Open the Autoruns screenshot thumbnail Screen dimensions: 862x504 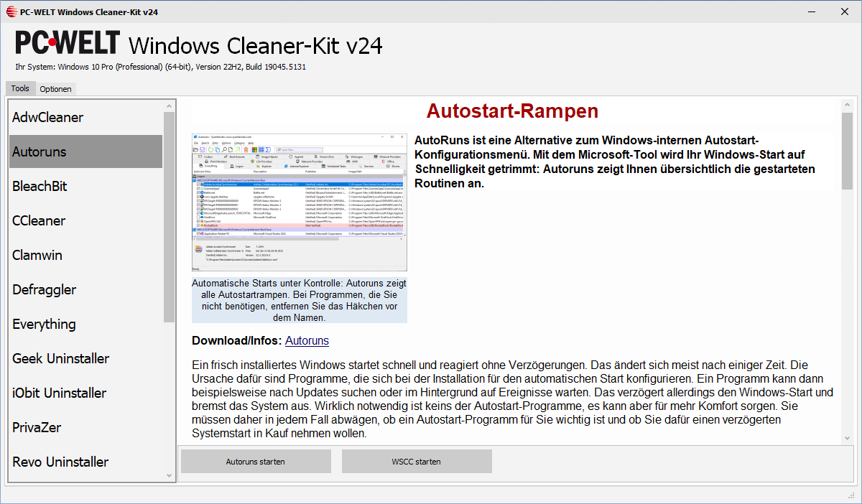point(299,199)
